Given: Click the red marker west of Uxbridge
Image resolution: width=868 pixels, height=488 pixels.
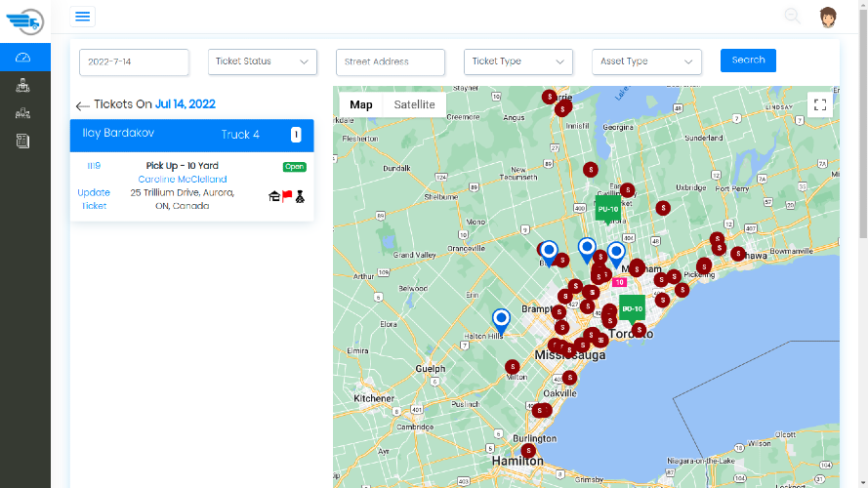Looking at the screenshot, I should click(663, 208).
